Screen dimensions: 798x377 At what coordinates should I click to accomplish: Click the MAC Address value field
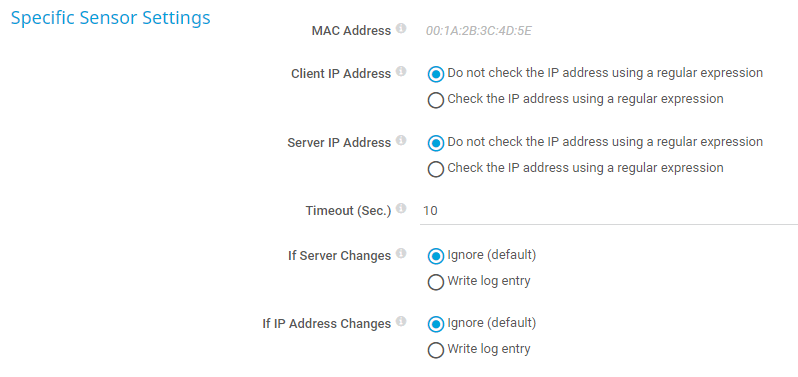pyautogui.click(x=479, y=31)
